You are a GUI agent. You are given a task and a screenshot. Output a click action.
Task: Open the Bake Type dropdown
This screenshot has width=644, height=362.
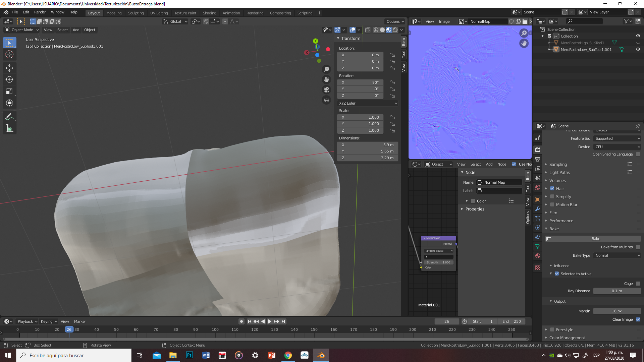click(617, 255)
